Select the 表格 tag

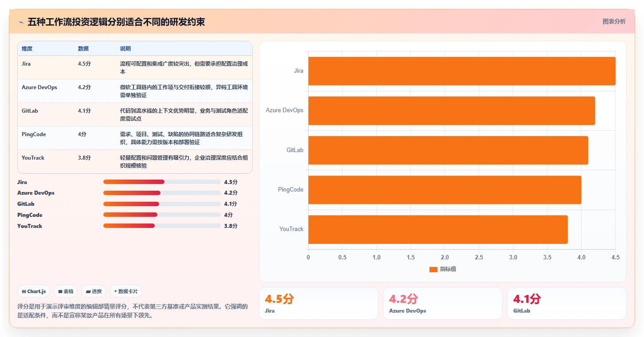coord(66,291)
